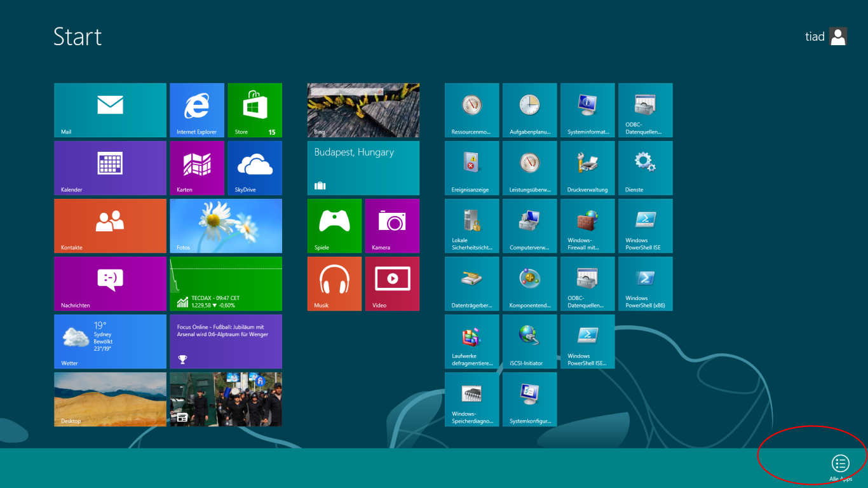The width and height of the screenshot is (868, 488).
Task: Start the Spiele games tile
Action: (334, 226)
